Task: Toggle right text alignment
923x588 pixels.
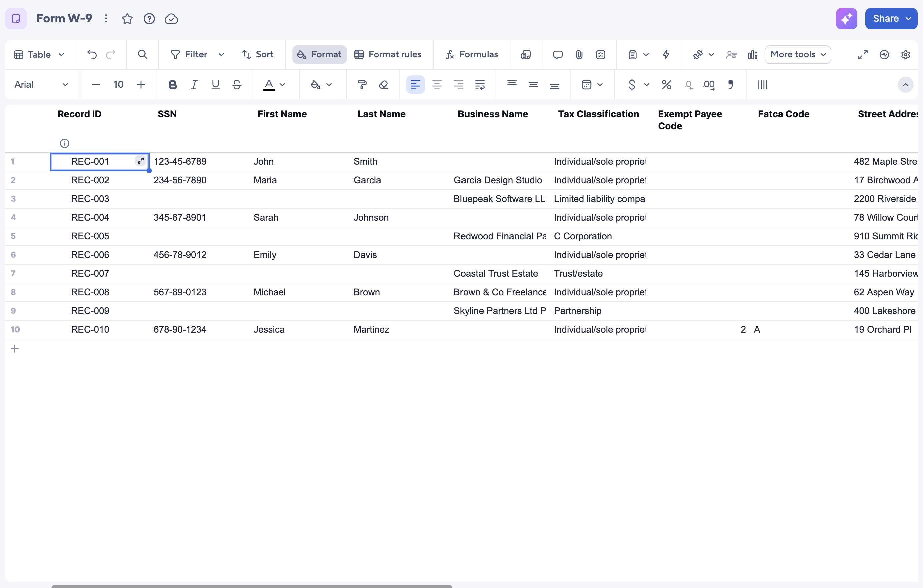Action: click(458, 85)
